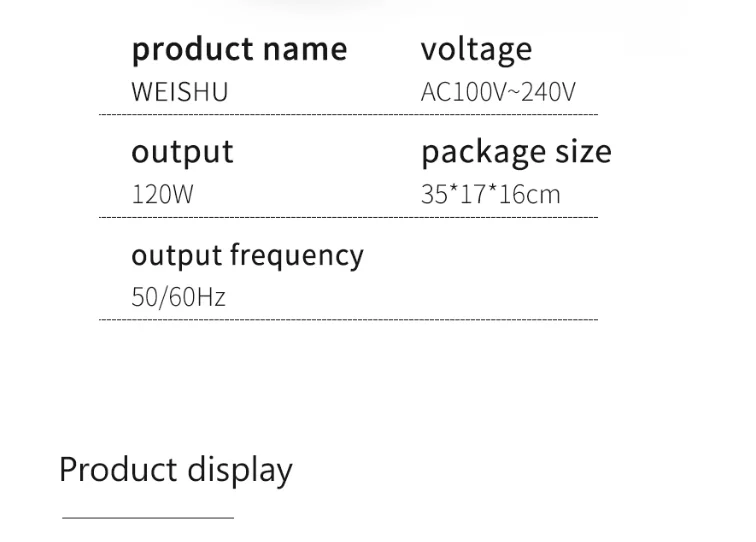Click the "output" heading above 120W
Screen dimensions: 756x542
click(182, 152)
